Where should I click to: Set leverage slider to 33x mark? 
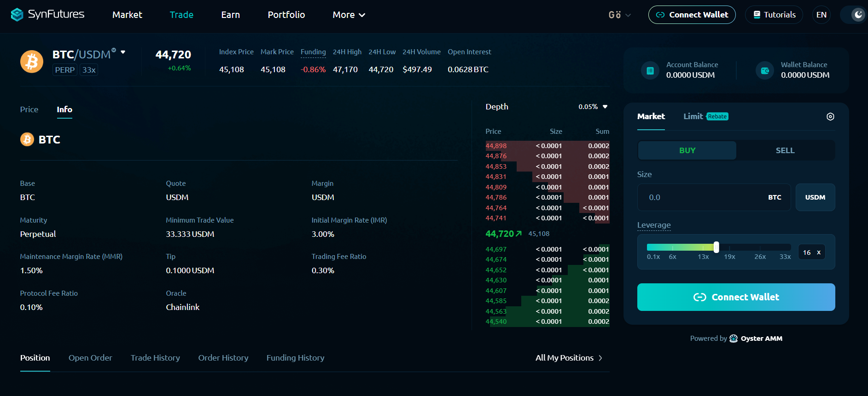pyautogui.click(x=785, y=257)
